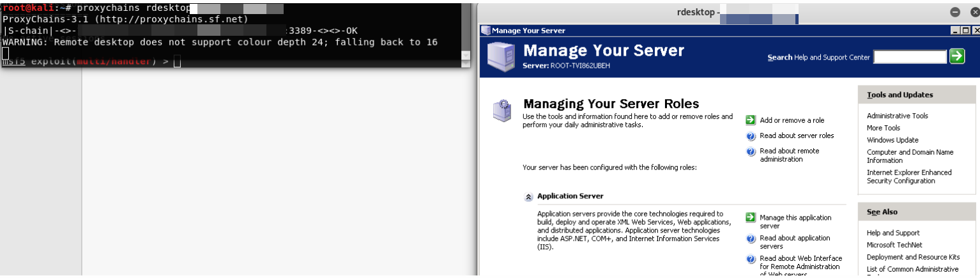Minimize the rdesktop window
This screenshot has width=980, height=278.
(955, 12)
